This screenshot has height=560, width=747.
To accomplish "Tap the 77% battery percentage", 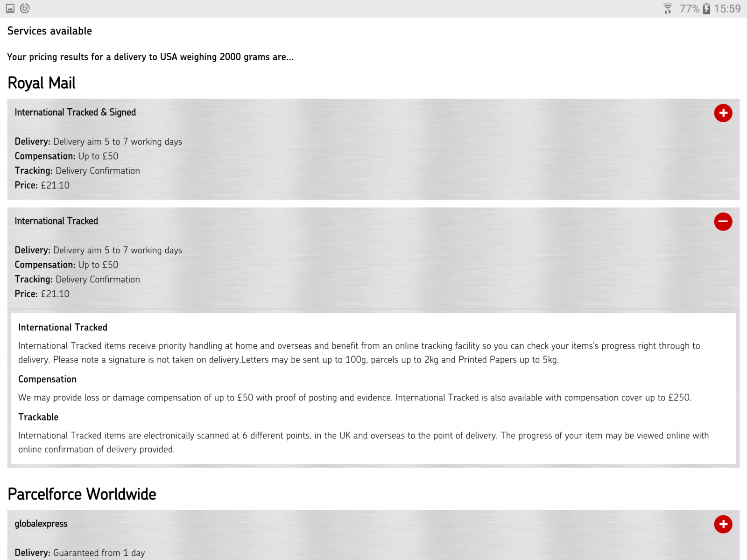I will point(689,8).
